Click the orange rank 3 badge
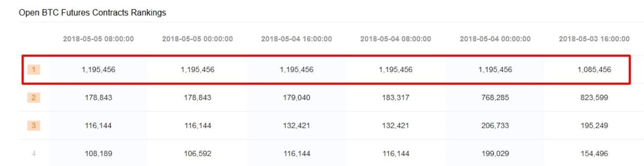The height and width of the screenshot is (166, 644). point(34,125)
